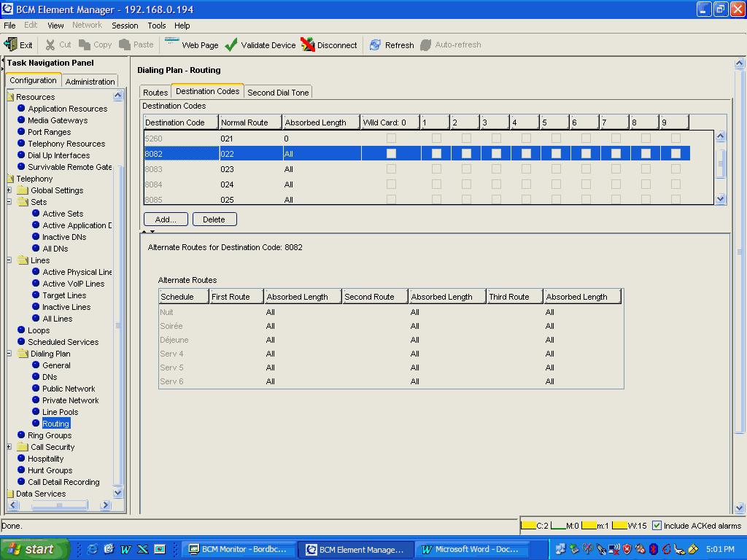Launch Excel from the quick launch icon
The height and width of the screenshot is (560, 747).
coord(142,549)
